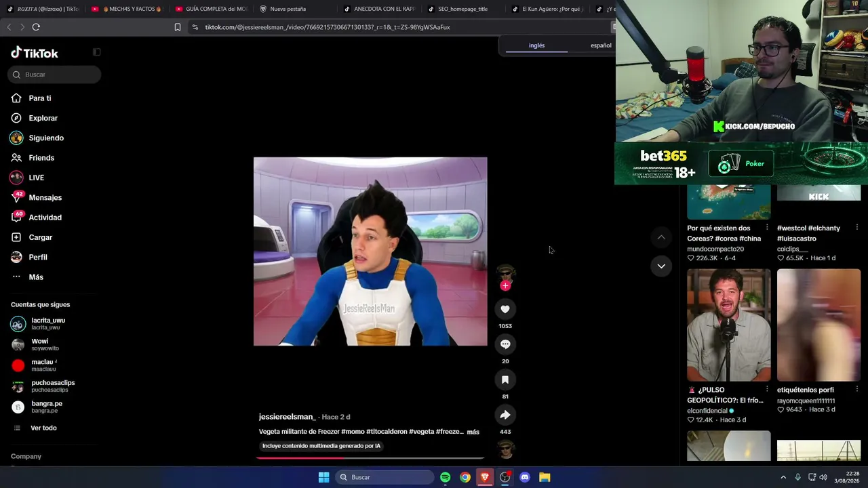Image resolution: width=868 pixels, height=488 pixels.
Task: Open followed account bangra.pe
Action: pyautogui.click(x=37, y=407)
